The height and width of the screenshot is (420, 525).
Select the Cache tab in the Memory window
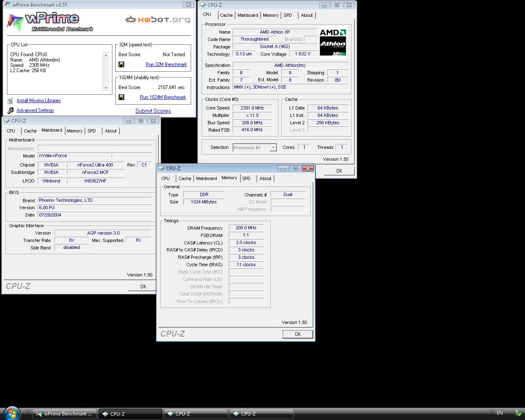[x=185, y=178]
